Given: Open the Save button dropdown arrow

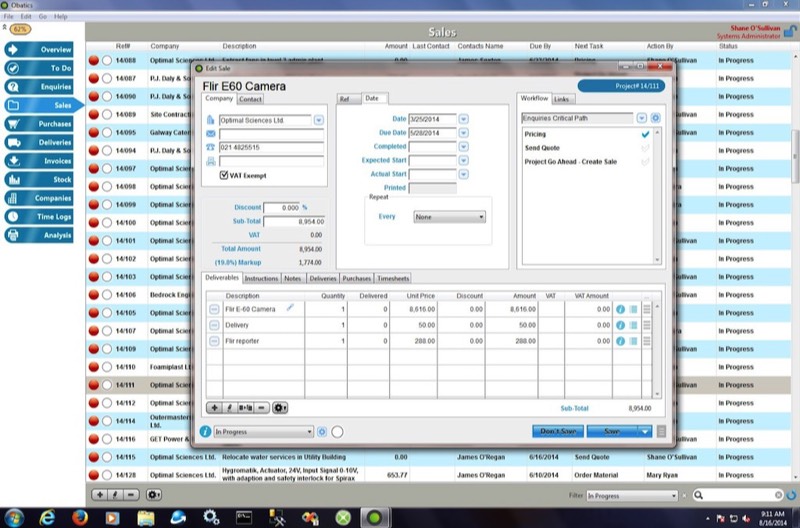Looking at the screenshot, I should tap(645, 432).
